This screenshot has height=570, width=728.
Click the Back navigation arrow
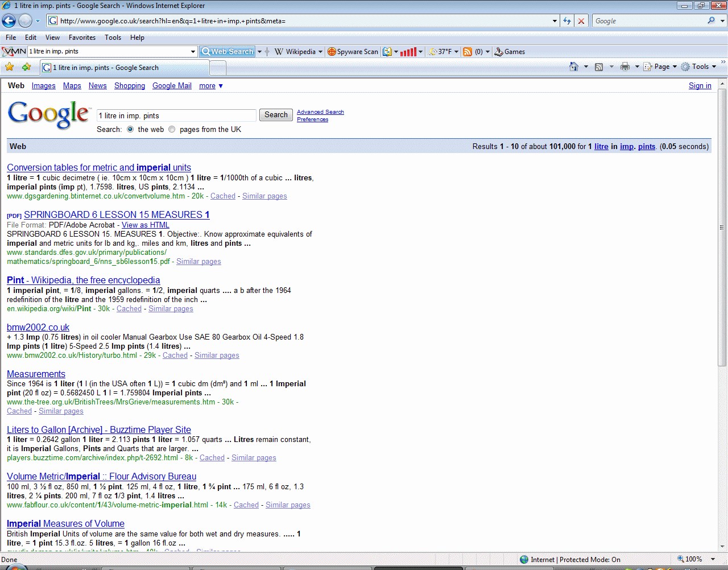tap(9, 21)
